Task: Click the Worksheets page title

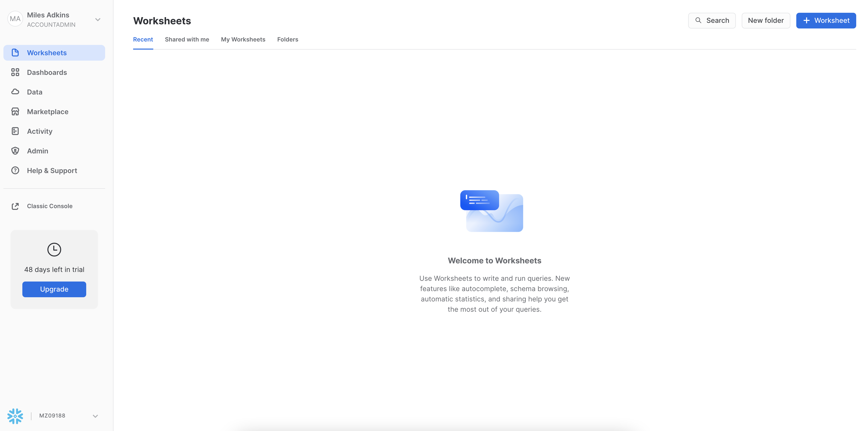Action: click(162, 21)
